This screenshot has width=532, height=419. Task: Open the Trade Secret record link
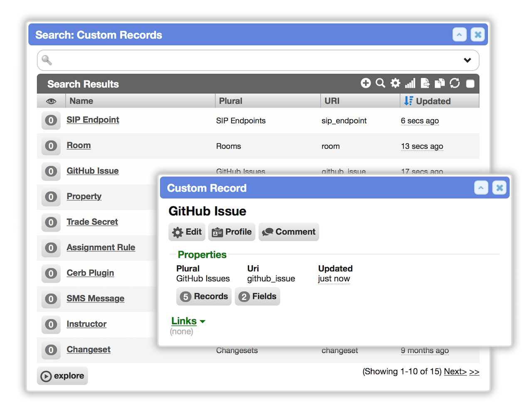pos(92,222)
